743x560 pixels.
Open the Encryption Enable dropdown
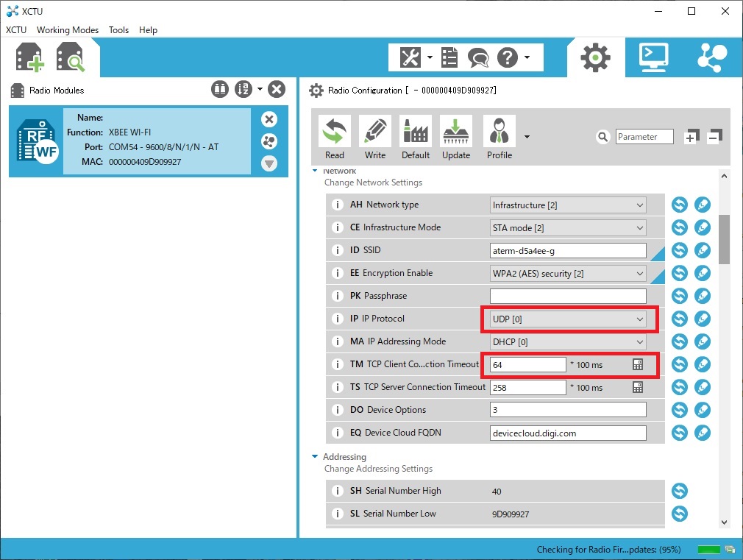click(568, 274)
